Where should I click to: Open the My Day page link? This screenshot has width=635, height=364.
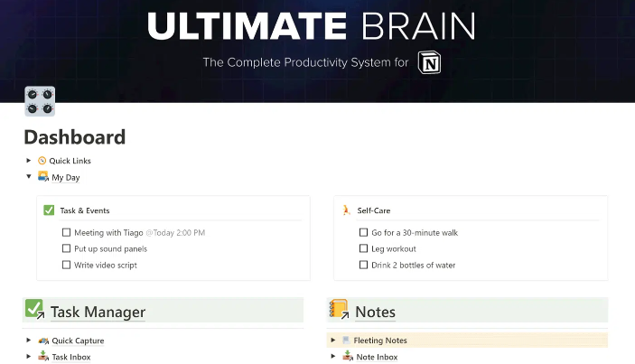66,177
